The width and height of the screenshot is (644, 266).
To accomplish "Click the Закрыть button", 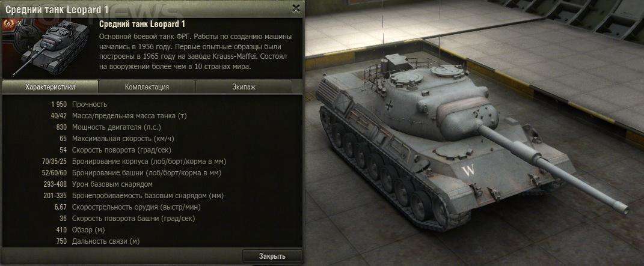I will (x=272, y=256).
